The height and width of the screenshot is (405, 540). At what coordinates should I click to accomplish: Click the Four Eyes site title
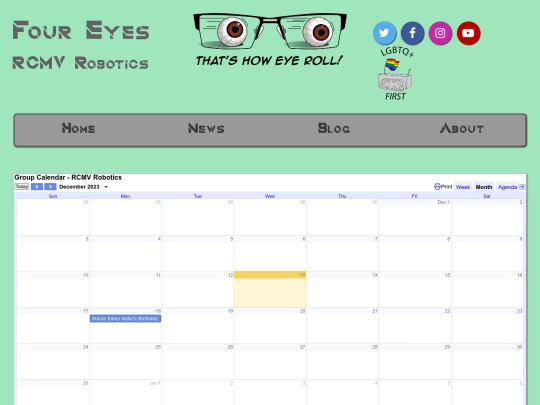(x=81, y=30)
